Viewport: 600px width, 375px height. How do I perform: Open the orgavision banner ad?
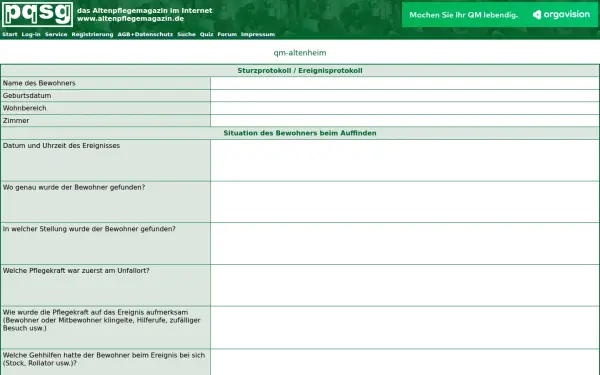click(x=500, y=15)
